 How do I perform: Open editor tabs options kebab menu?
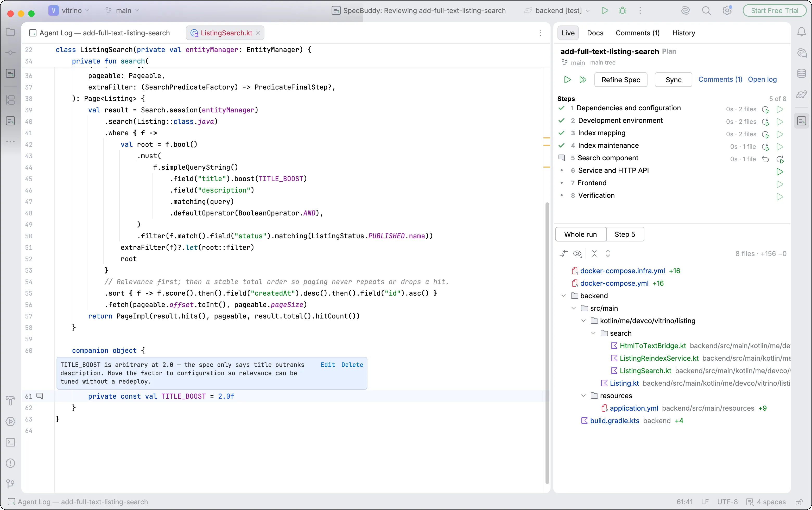[541, 33]
